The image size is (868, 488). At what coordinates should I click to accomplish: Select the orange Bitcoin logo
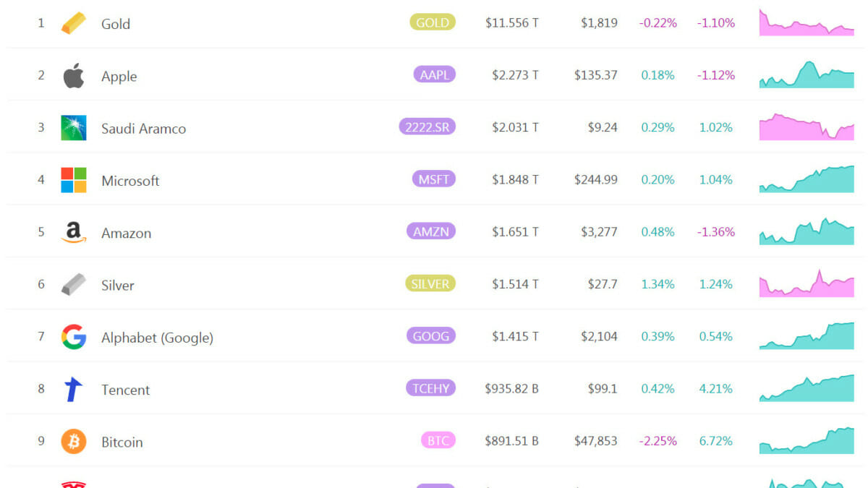tap(73, 441)
